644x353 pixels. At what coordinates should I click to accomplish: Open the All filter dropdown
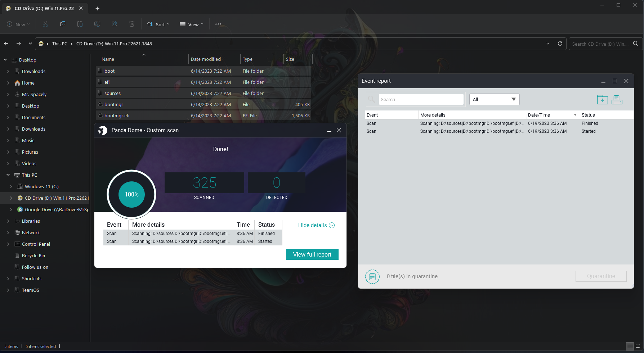[x=494, y=99]
